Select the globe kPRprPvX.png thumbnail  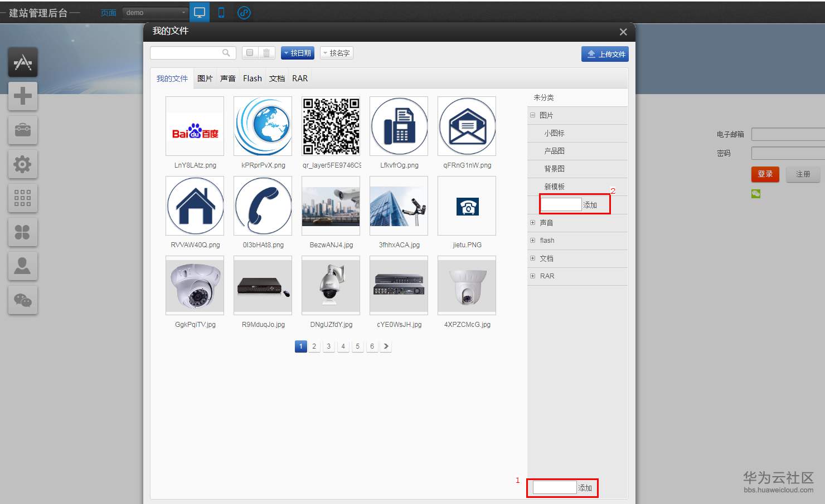pos(263,126)
